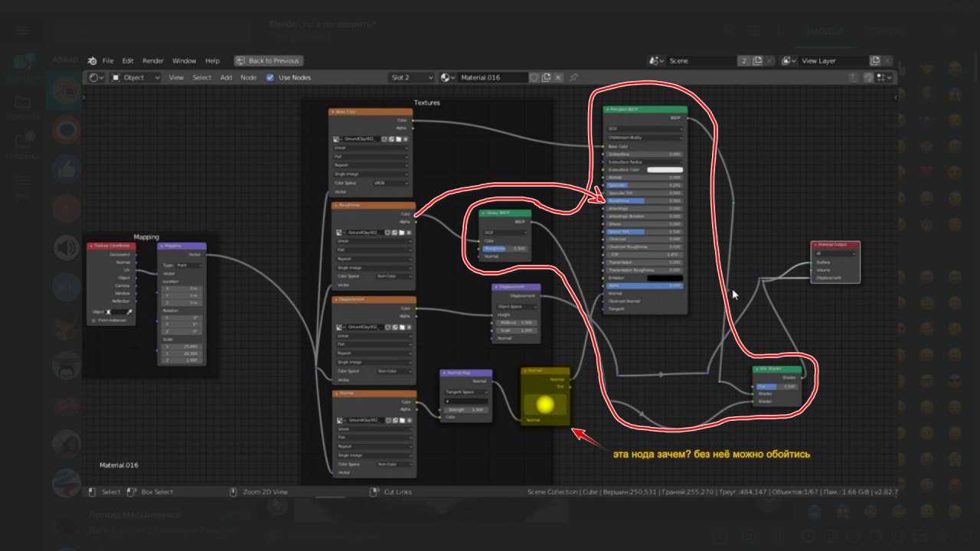This screenshot has width=980, height=551.
Task: Collapse the Mix Shader node
Action: pos(758,370)
